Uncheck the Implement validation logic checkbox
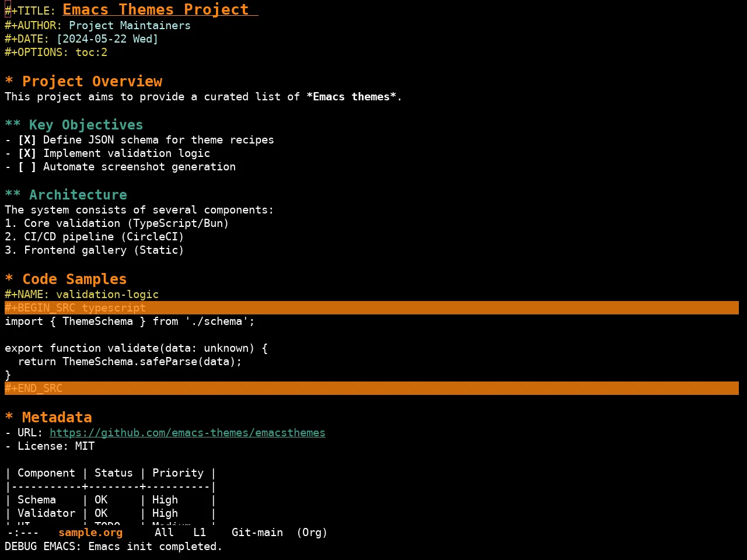The image size is (747, 560). click(x=27, y=153)
